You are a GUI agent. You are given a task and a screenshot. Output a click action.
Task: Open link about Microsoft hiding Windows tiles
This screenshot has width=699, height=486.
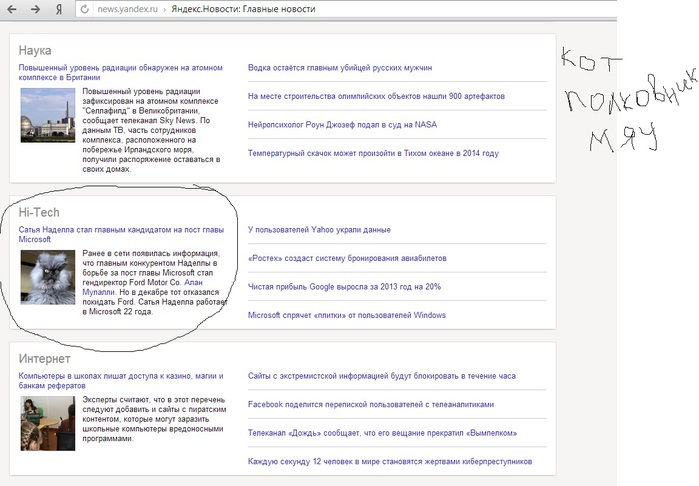click(x=347, y=315)
